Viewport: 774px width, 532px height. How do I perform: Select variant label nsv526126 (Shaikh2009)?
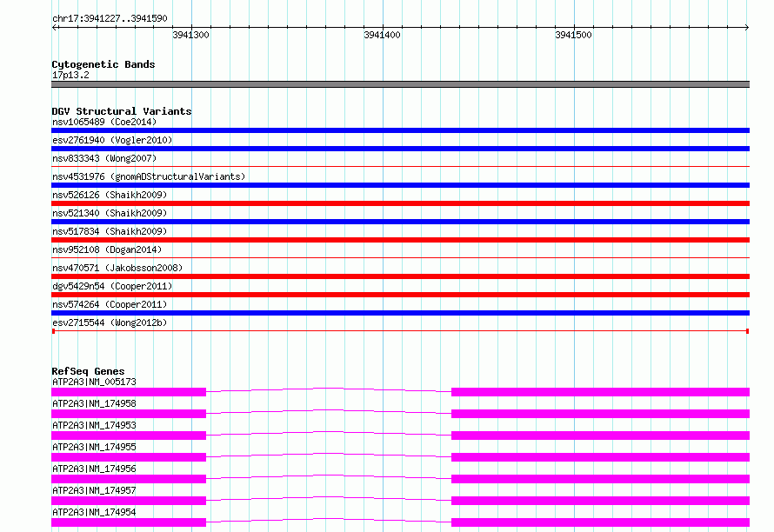tap(110, 195)
